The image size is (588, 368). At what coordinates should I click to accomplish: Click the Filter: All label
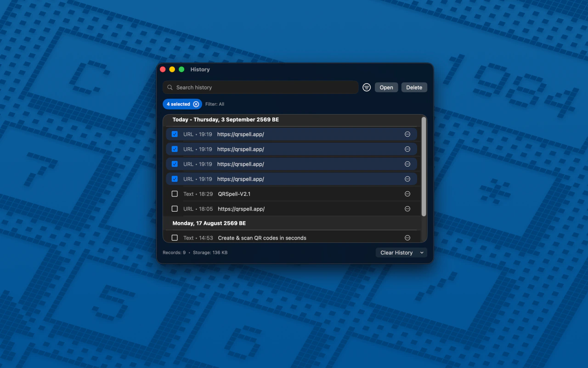(215, 104)
